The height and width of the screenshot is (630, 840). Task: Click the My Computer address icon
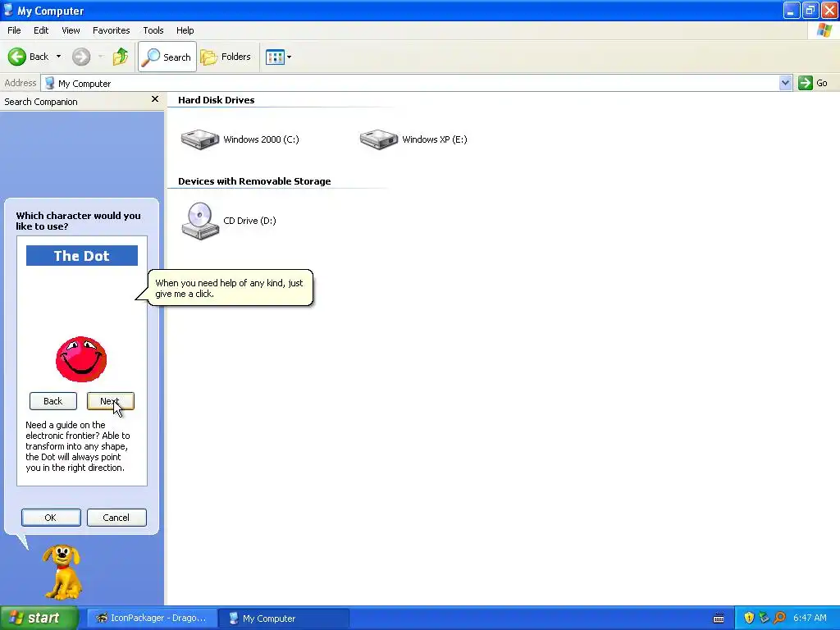[50, 83]
